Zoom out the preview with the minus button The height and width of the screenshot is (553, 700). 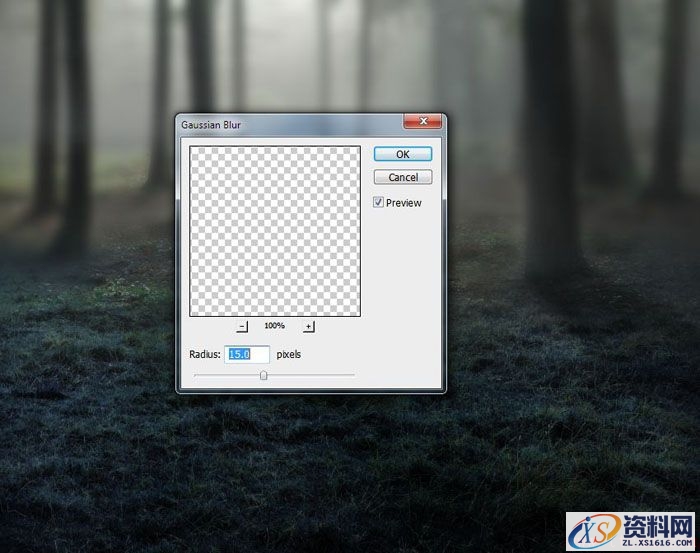242,326
